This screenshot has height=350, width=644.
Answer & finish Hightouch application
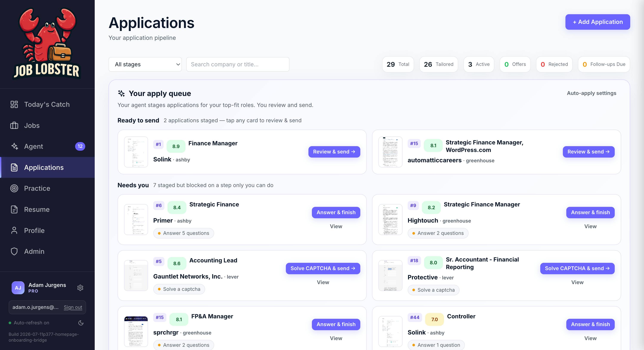click(590, 212)
